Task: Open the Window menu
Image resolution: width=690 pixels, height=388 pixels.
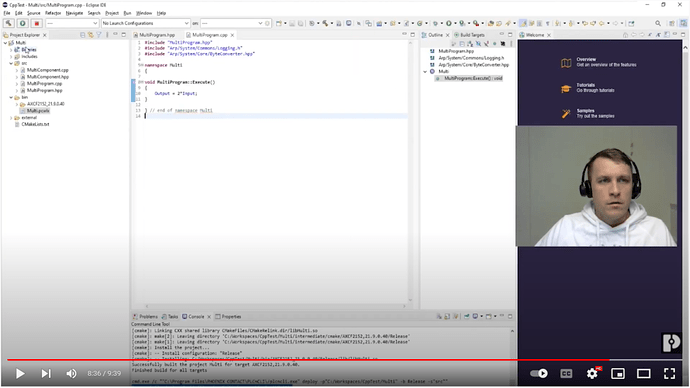Action: click(x=144, y=13)
